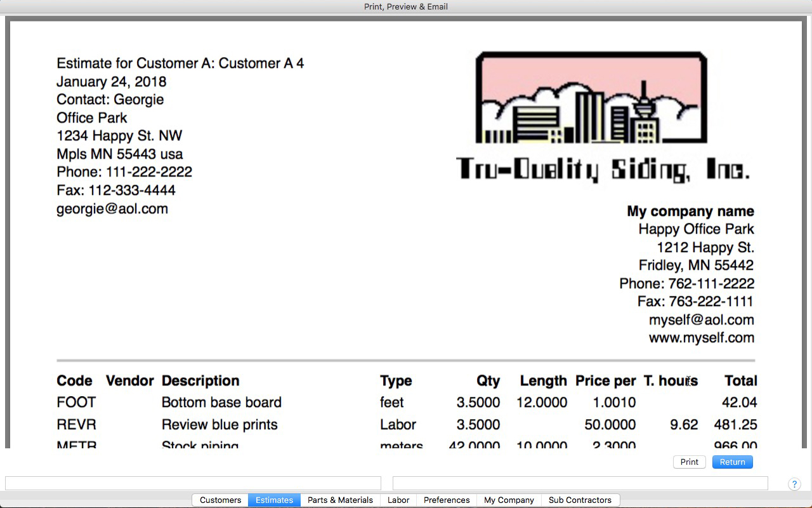Image resolution: width=812 pixels, height=508 pixels.
Task: Switch to the My Company tab
Action: pyautogui.click(x=509, y=500)
